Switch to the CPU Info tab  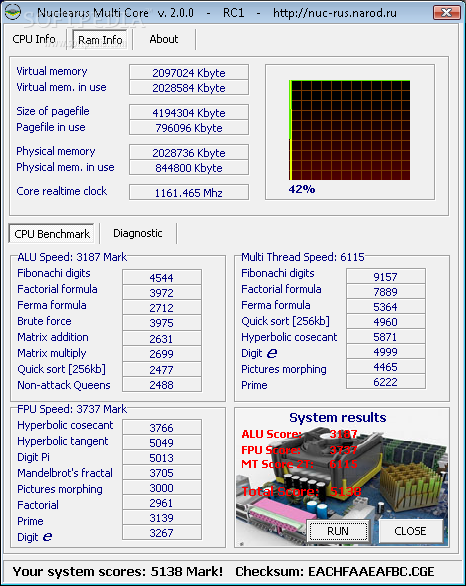point(34,39)
